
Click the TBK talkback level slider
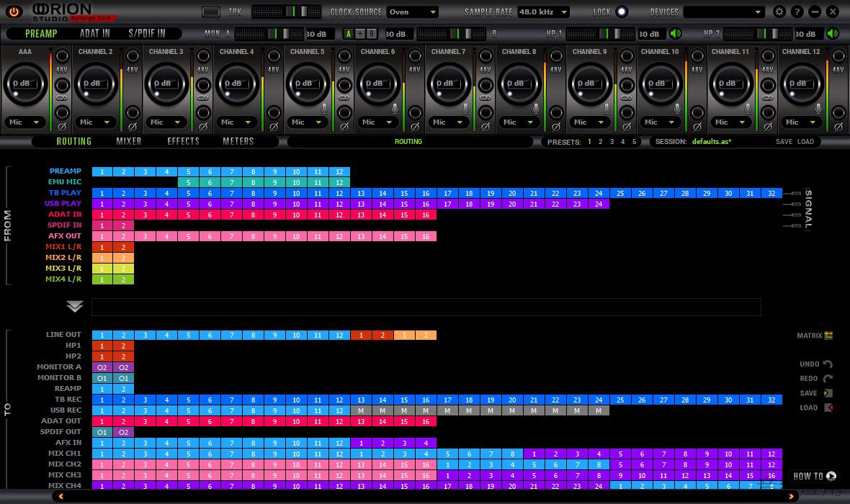point(286,12)
